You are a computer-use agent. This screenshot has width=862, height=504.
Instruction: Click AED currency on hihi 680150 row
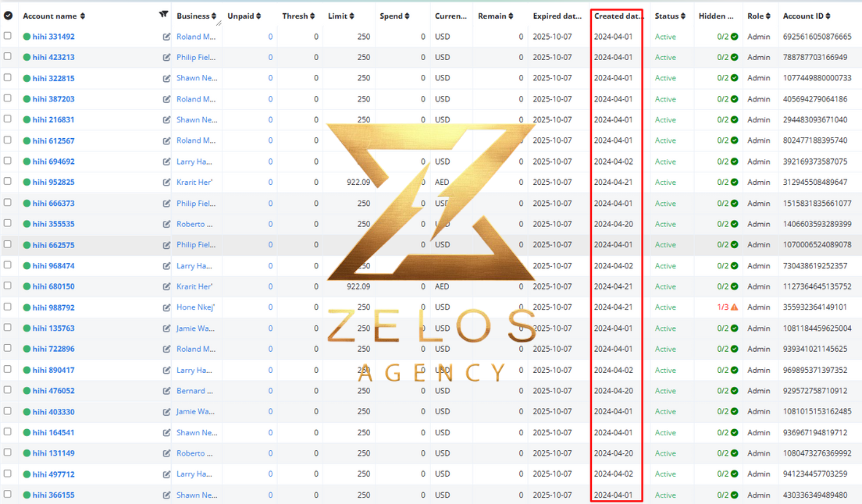442,286
